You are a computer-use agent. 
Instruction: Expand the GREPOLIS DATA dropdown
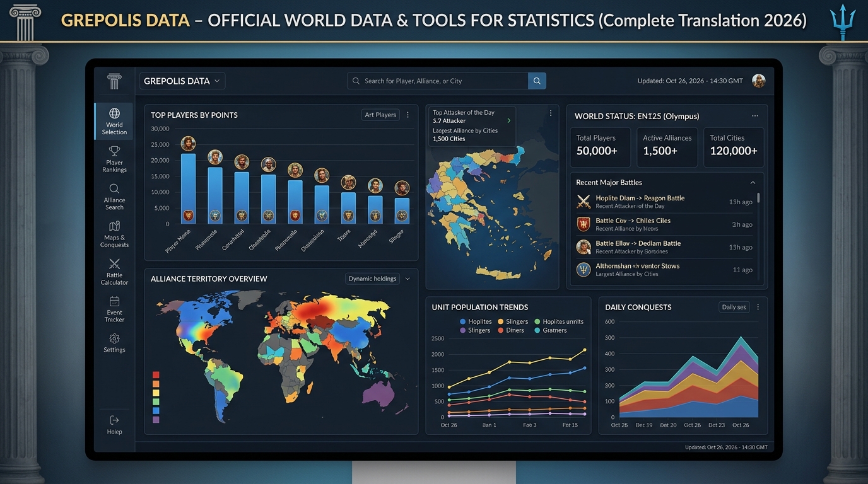pyautogui.click(x=182, y=81)
